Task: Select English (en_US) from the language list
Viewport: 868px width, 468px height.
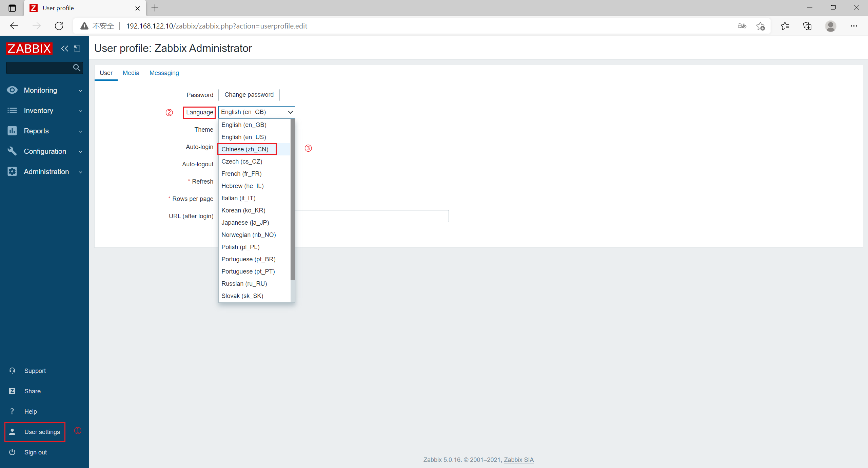Action: coord(254,137)
